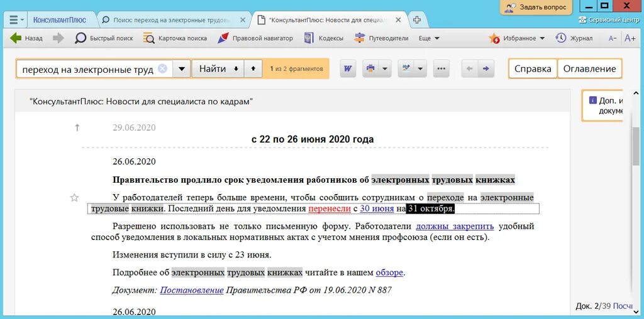Export document to Word

click(347, 68)
